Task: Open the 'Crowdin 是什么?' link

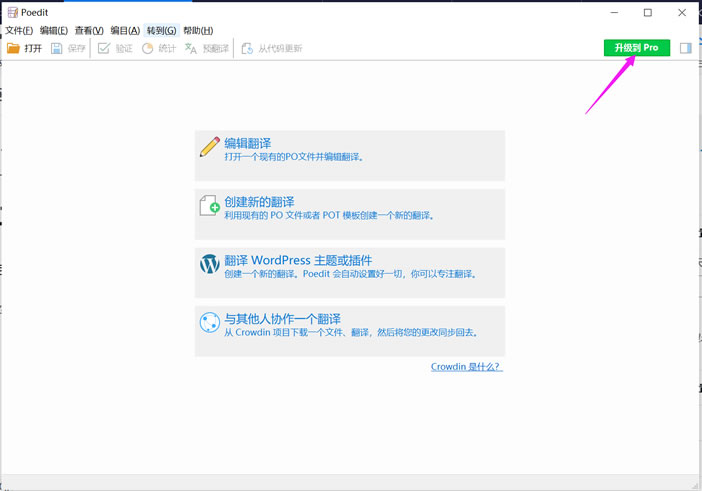Action: 467,367
